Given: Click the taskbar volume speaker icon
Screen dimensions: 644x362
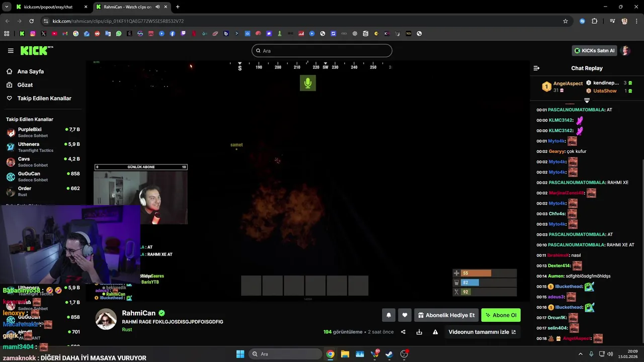Looking at the screenshot, I should pos(610,354).
